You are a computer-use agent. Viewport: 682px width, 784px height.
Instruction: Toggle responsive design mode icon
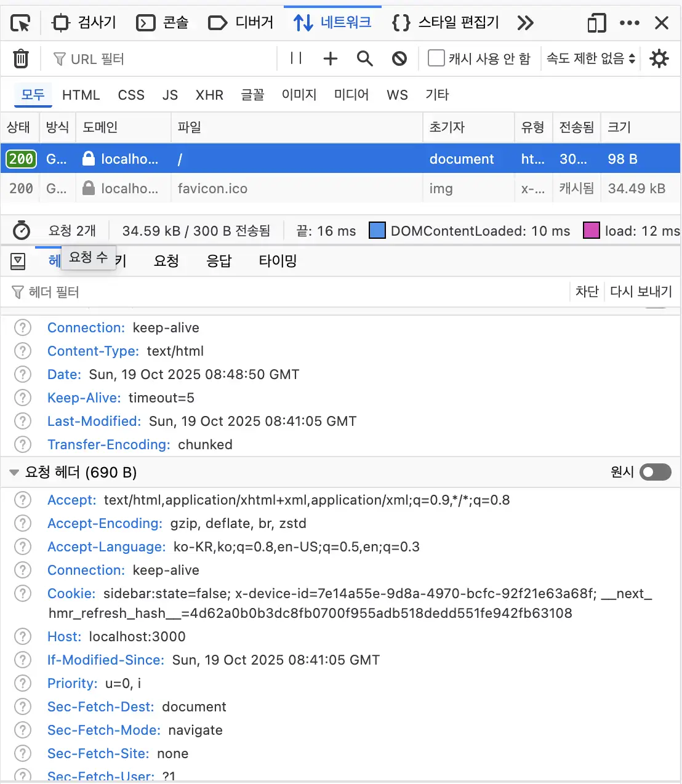pos(596,23)
